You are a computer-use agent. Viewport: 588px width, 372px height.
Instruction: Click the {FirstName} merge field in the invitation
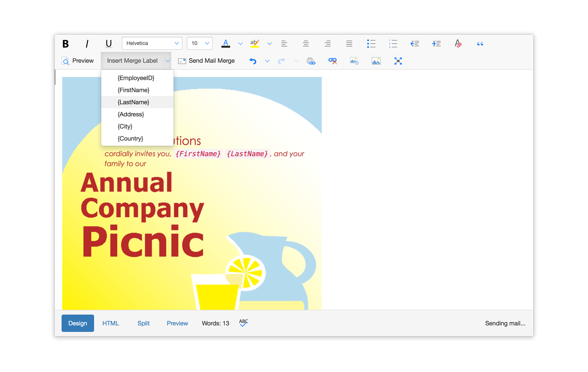(x=198, y=154)
